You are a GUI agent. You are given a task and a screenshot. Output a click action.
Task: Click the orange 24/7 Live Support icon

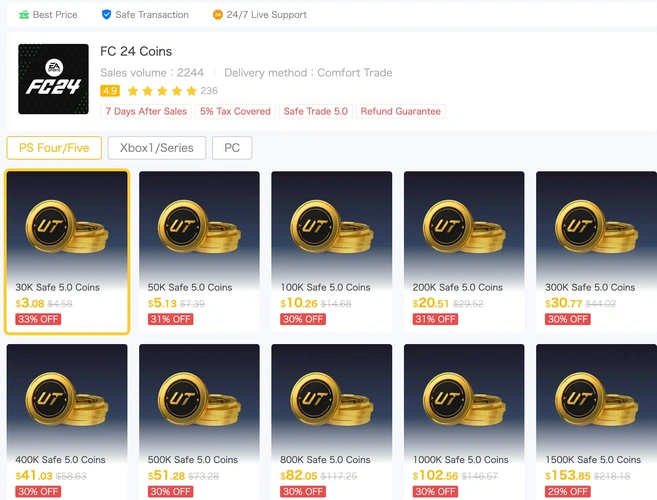[x=217, y=15]
